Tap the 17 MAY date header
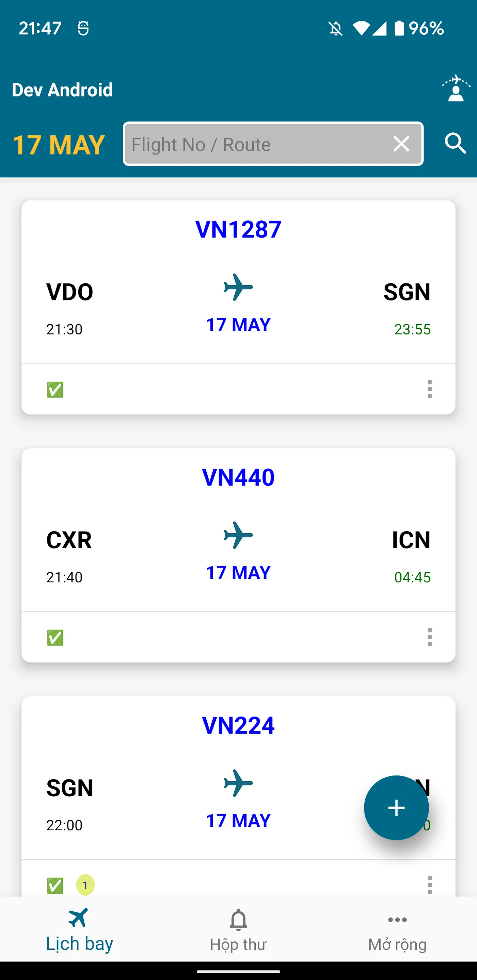Image resolution: width=477 pixels, height=980 pixels. pyautogui.click(x=59, y=145)
